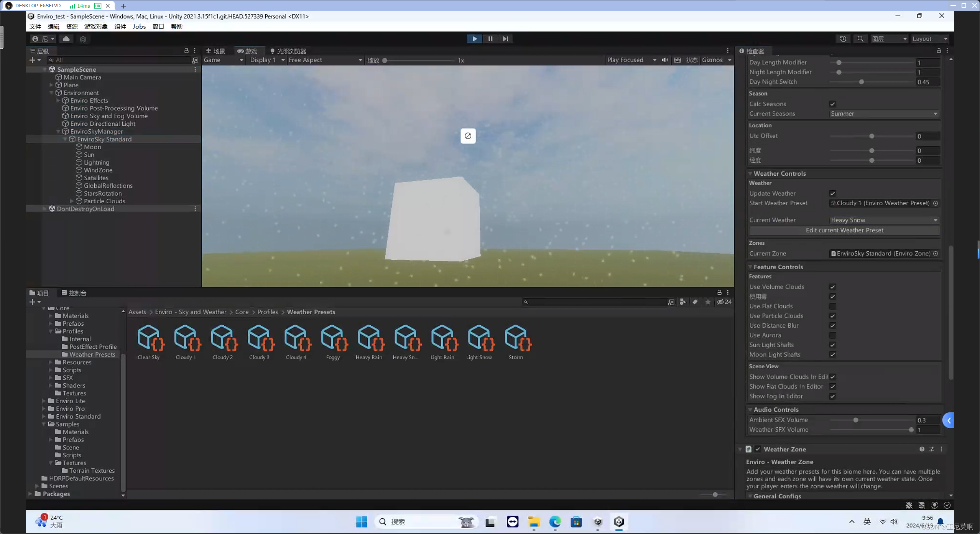Click the 场景 (Scene) tab

click(x=215, y=51)
